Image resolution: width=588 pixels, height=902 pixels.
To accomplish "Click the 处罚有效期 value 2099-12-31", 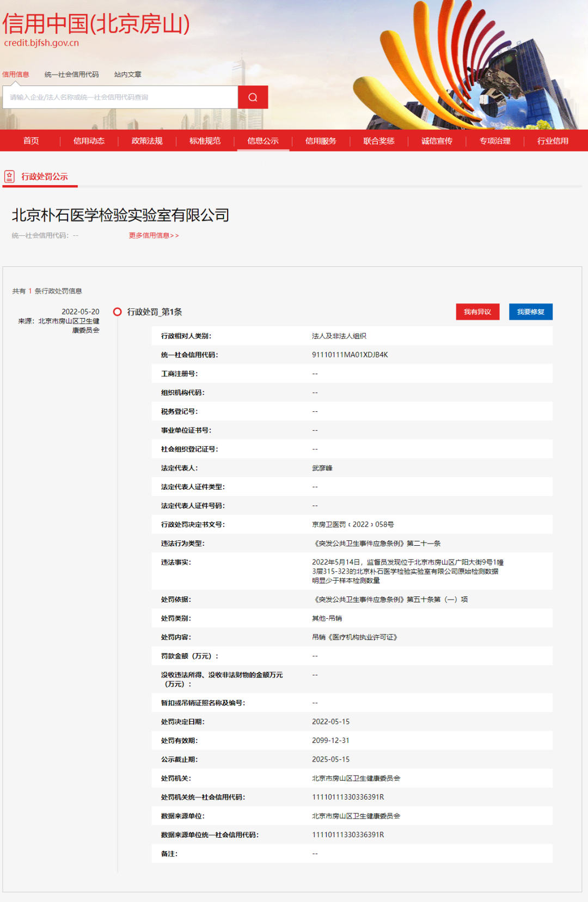I will click(331, 741).
